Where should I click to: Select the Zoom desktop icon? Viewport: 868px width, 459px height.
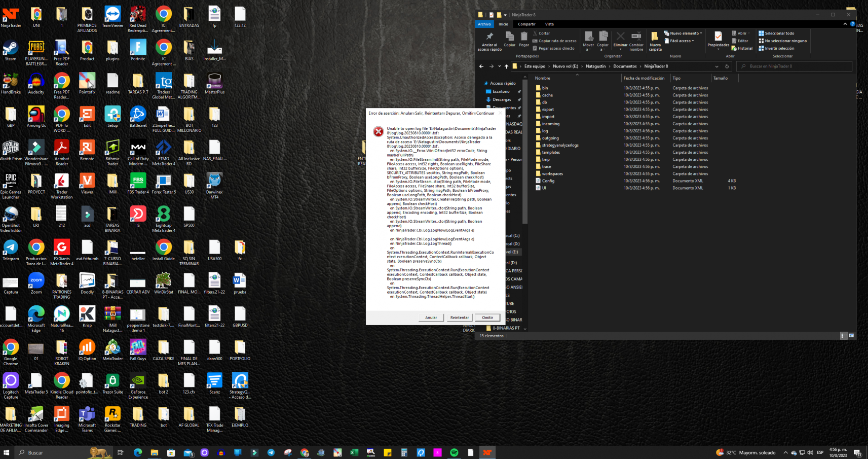point(36,284)
